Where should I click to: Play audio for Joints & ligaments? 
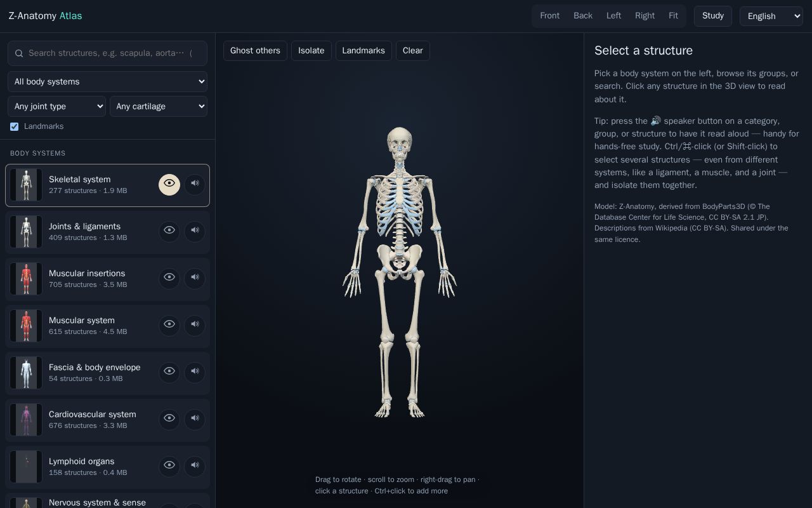coord(195,231)
